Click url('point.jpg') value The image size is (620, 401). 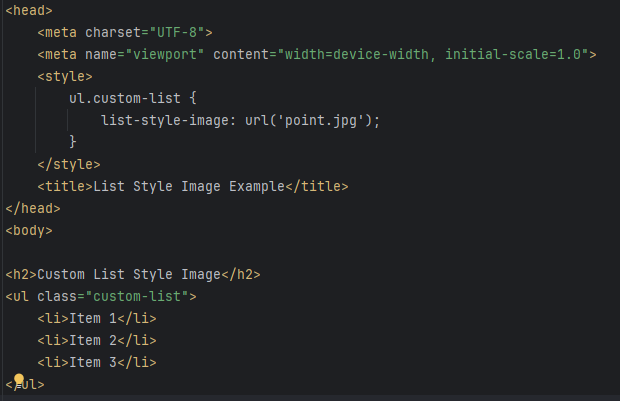(308, 120)
